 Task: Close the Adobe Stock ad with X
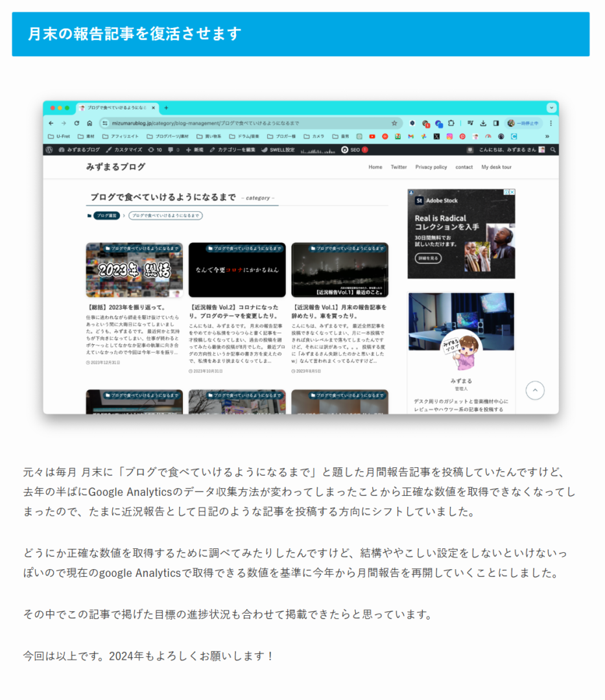(512, 192)
